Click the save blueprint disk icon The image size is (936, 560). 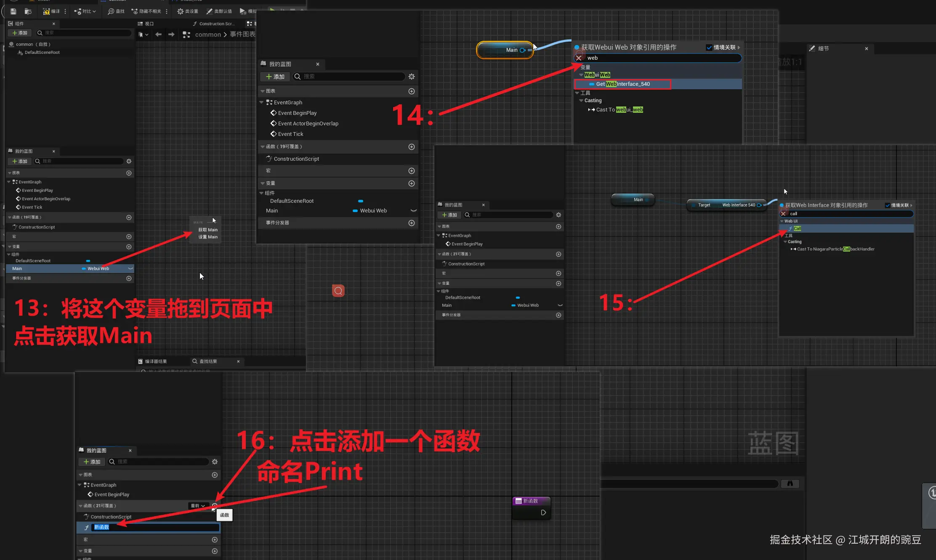[x=13, y=11]
